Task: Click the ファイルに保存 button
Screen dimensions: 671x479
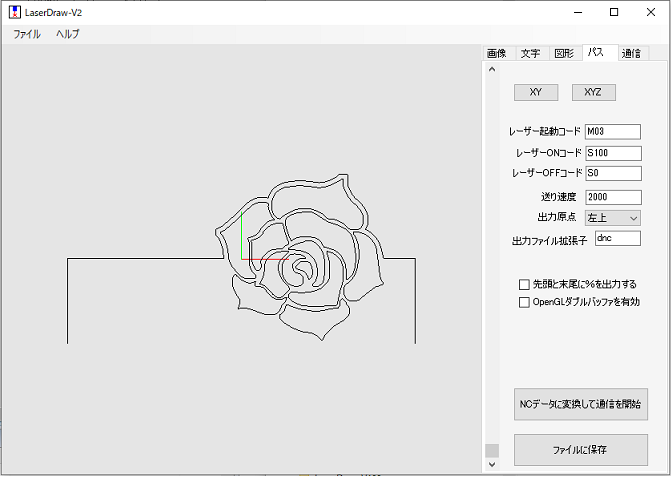Action: click(x=581, y=450)
